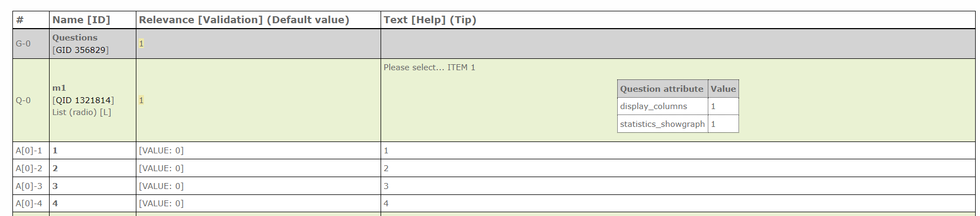The height and width of the screenshot is (216, 980).
Task: Click the 'Question attribute' table header
Action: (661, 89)
